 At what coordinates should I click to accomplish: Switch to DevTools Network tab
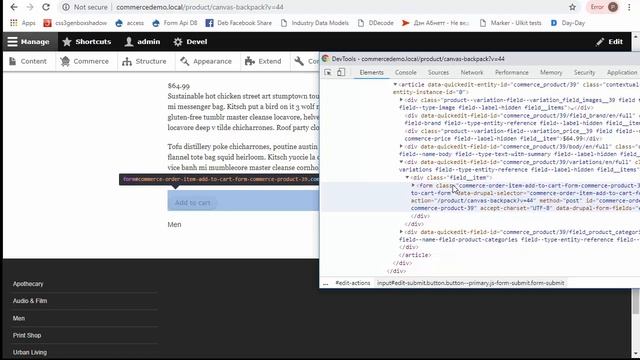[x=472, y=72]
